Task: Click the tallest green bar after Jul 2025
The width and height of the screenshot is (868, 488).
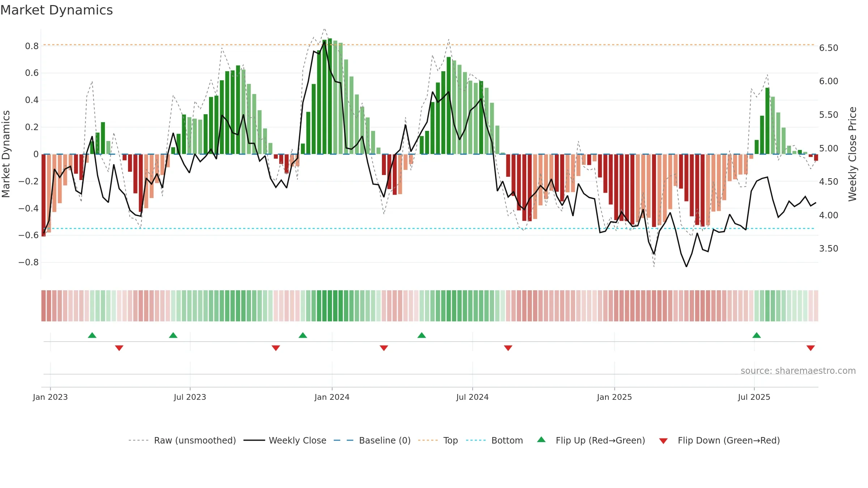Action: 767,121
